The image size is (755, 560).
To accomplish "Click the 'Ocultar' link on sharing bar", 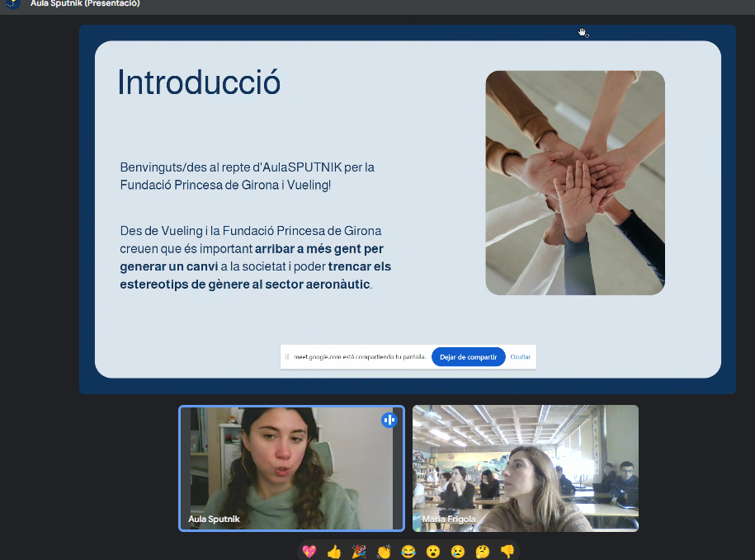I will click(520, 357).
